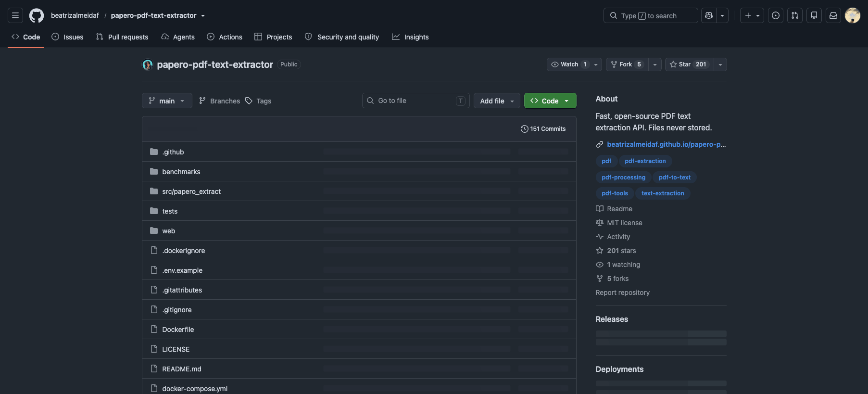
Task: Open the issues icon in header
Action: click(x=776, y=15)
